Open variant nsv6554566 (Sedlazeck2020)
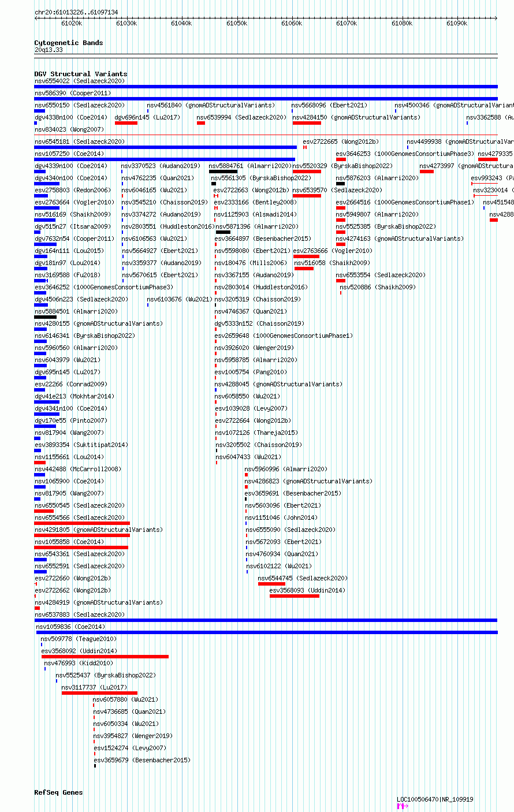 (80, 517)
